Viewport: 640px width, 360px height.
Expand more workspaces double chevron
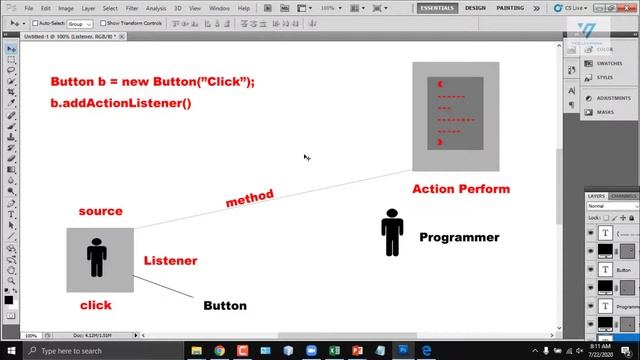536,8
